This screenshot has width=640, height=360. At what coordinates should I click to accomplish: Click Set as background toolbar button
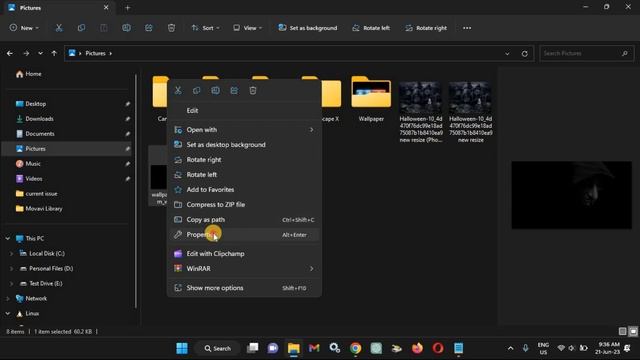[x=308, y=28]
